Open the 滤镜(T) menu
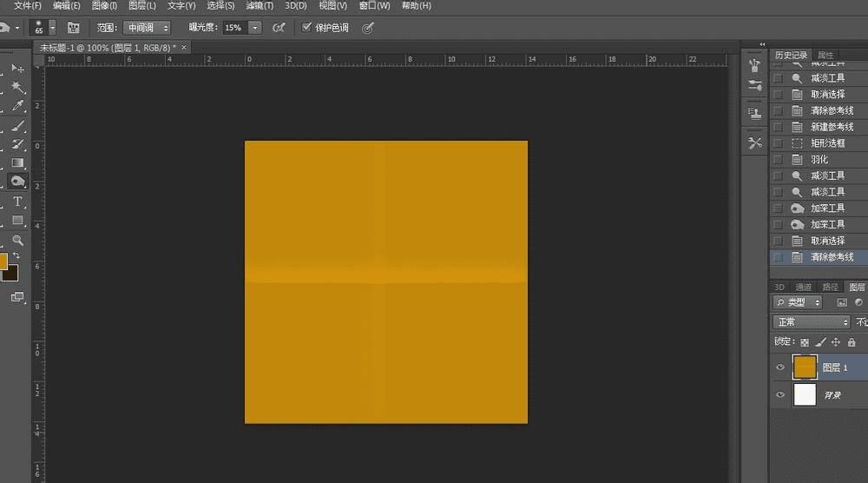Viewport: 868px width, 483px height. [x=260, y=6]
